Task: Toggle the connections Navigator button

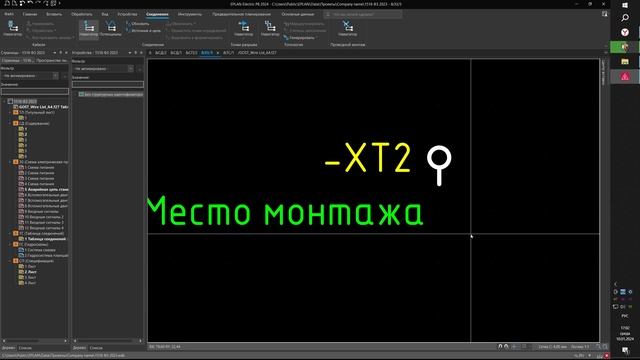Action: pyautogui.click(x=89, y=29)
